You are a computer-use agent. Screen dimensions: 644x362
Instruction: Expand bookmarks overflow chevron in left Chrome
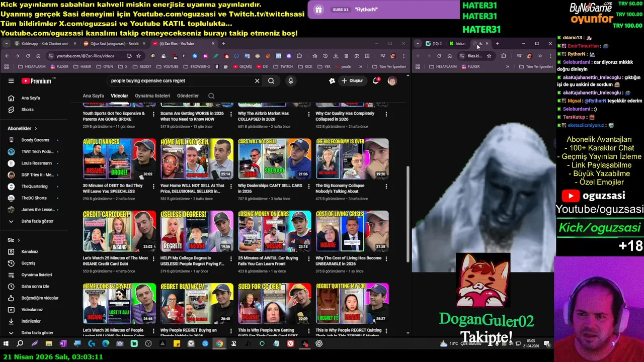coord(360,66)
